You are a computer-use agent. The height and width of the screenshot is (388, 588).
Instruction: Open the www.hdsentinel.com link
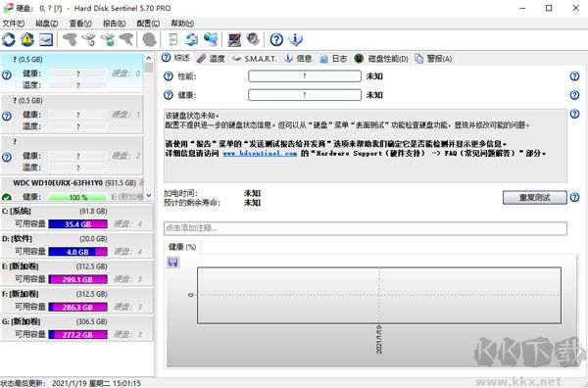pyautogui.click(x=260, y=153)
